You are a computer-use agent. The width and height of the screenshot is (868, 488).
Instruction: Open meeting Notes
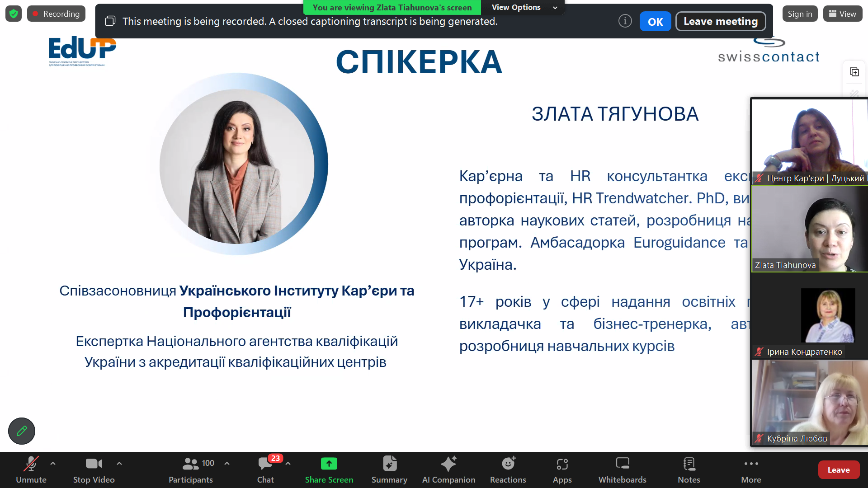(x=689, y=469)
